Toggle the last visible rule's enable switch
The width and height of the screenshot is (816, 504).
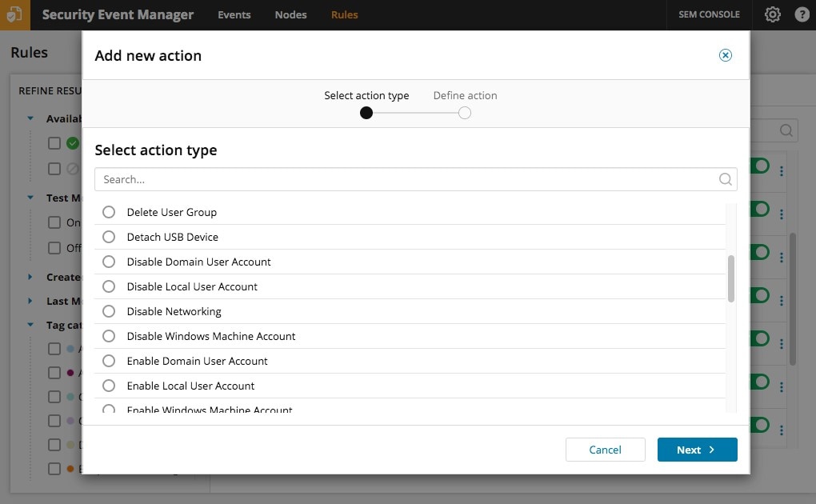[760, 425]
